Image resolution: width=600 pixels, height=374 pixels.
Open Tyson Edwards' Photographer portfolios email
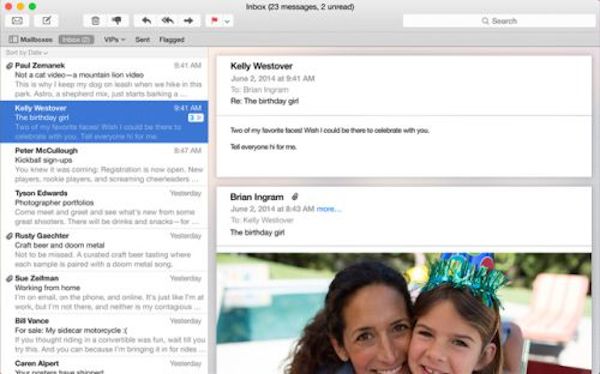click(104, 207)
